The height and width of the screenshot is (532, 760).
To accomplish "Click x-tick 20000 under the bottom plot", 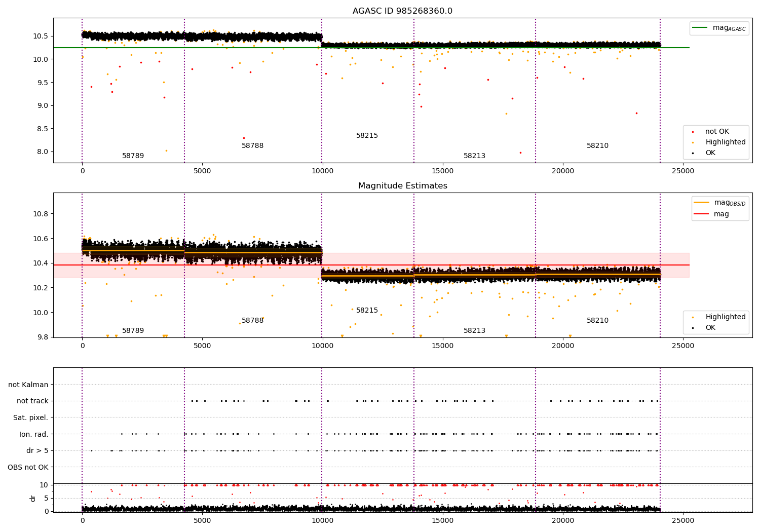I will [562, 520].
